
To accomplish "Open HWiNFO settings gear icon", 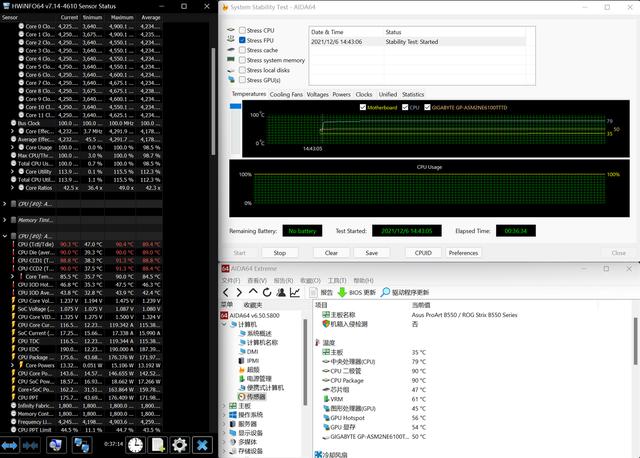I will [180, 445].
